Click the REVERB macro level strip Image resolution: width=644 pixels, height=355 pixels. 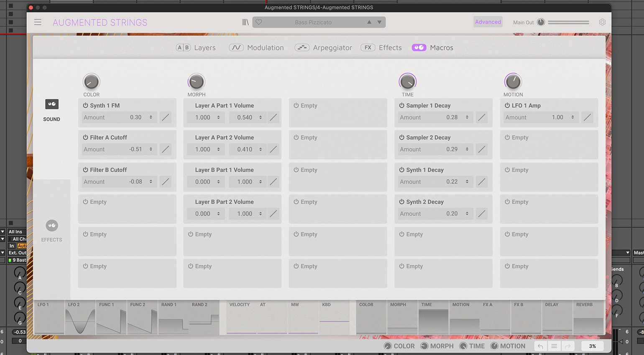pyautogui.click(x=589, y=317)
